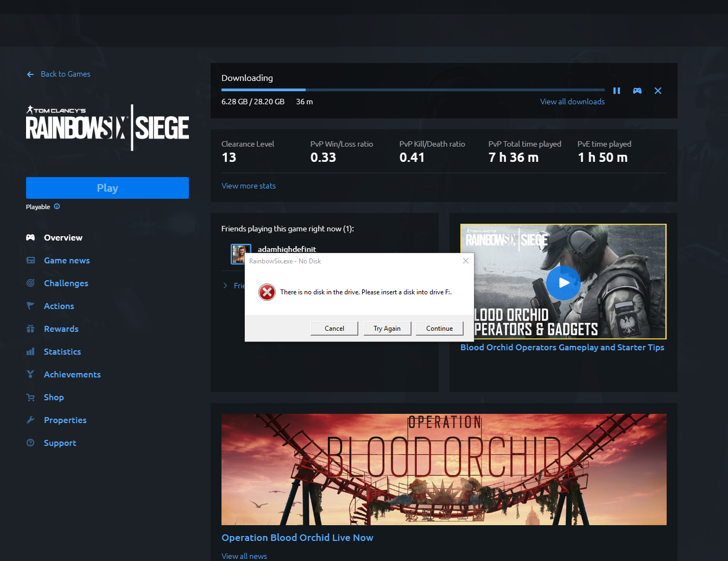Click the Rainbow Six Siege logo

pyautogui.click(x=107, y=128)
